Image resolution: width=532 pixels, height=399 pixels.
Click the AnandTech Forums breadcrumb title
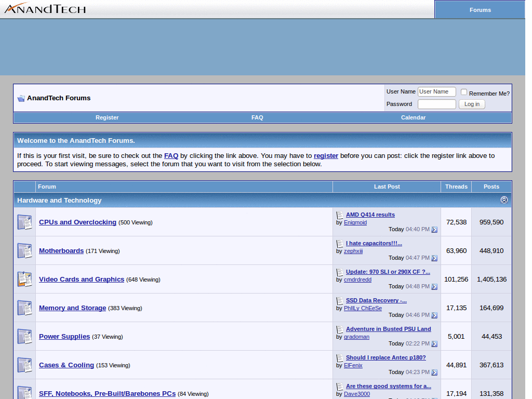59,98
